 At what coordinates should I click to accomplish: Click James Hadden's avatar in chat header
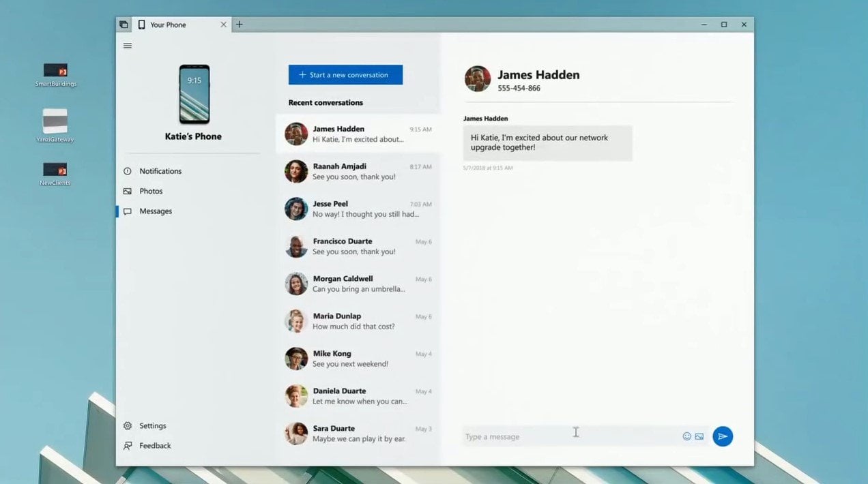pos(478,79)
